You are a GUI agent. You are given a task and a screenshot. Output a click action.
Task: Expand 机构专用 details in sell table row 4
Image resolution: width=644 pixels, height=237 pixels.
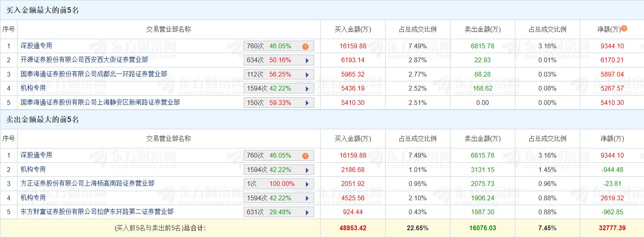(307, 199)
